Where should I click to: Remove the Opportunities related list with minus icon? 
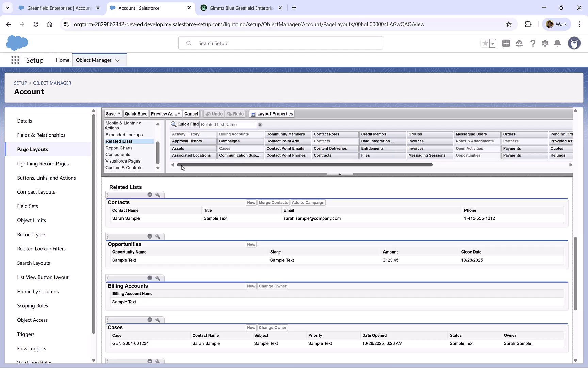(150, 236)
